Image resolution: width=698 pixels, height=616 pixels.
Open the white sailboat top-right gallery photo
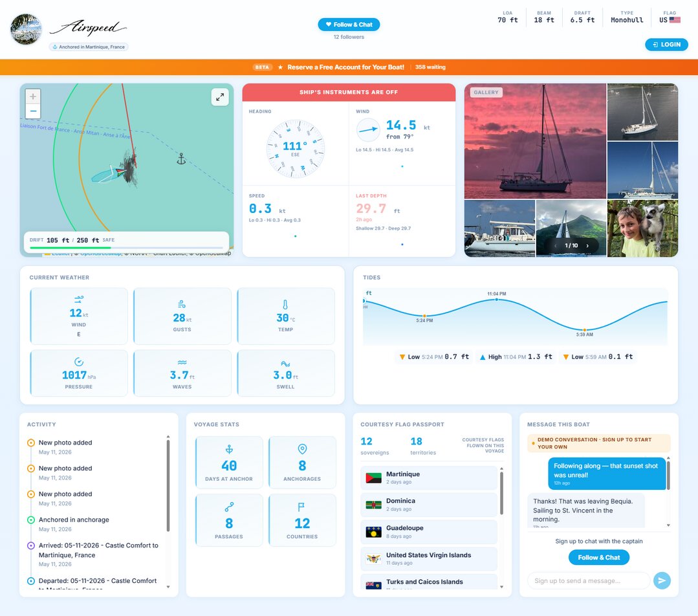point(642,112)
